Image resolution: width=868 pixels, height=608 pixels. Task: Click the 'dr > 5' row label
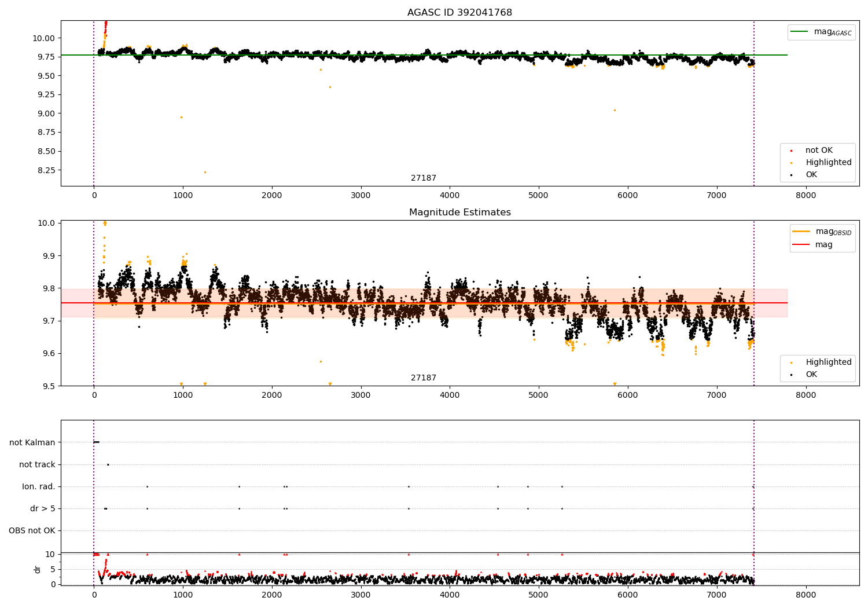pyautogui.click(x=43, y=508)
